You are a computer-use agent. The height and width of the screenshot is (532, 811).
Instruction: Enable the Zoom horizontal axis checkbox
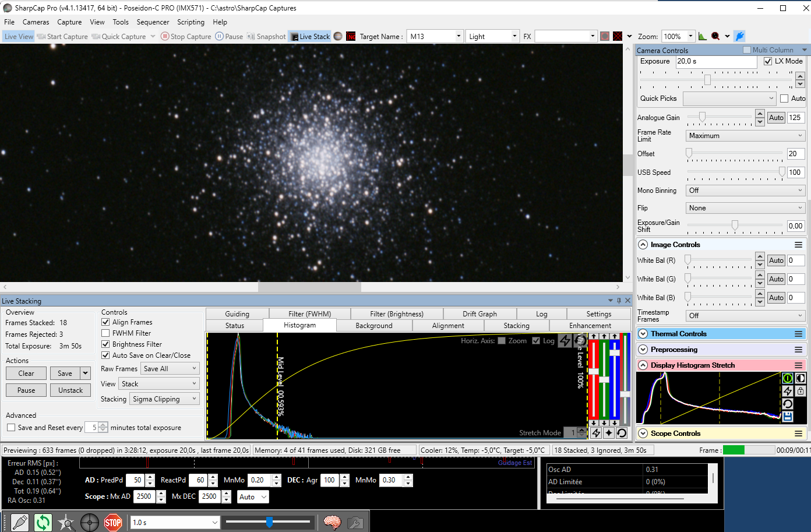point(502,341)
